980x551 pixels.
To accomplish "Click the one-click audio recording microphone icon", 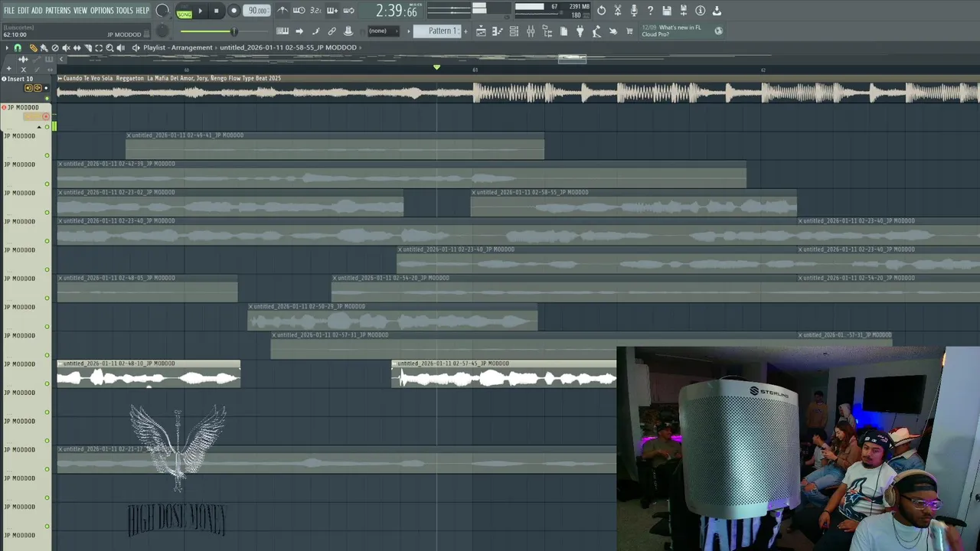I will tap(634, 11).
